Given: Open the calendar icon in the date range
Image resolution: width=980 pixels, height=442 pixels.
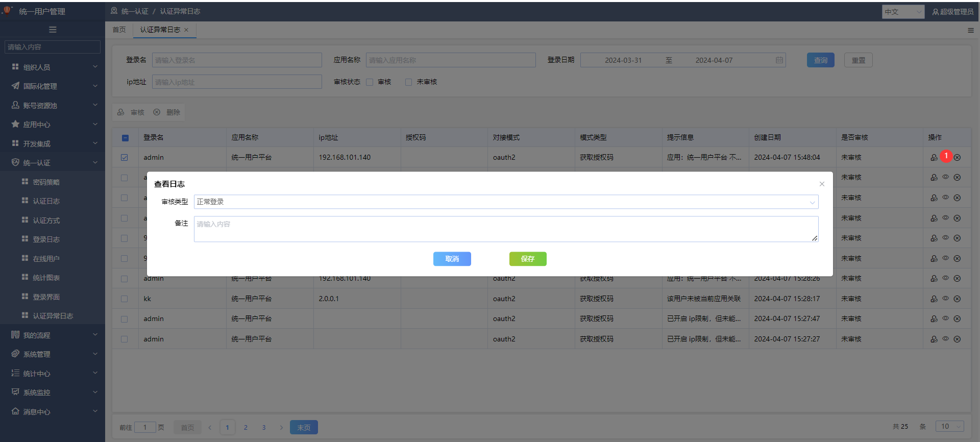Looking at the screenshot, I should click(779, 60).
